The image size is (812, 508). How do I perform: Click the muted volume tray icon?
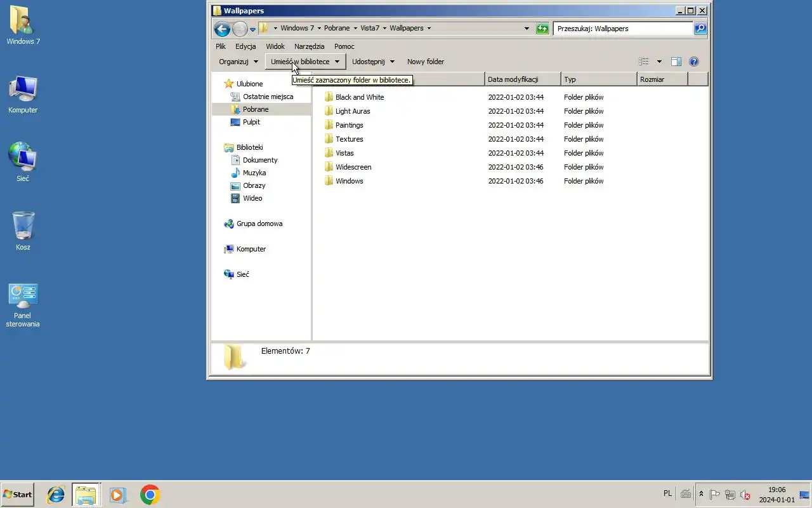coord(745,495)
